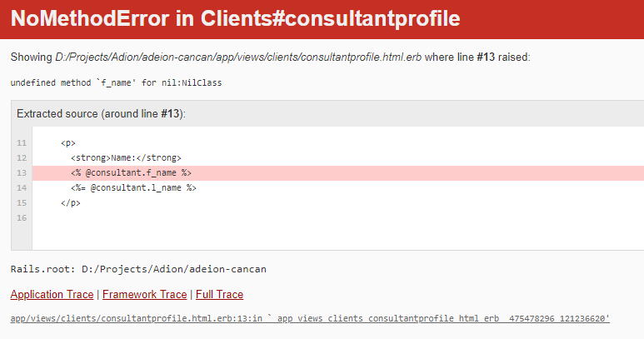The height and width of the screenshot is (339, 644).
Task: Click the closing </p> tag line
Action: tap(71, 203)
